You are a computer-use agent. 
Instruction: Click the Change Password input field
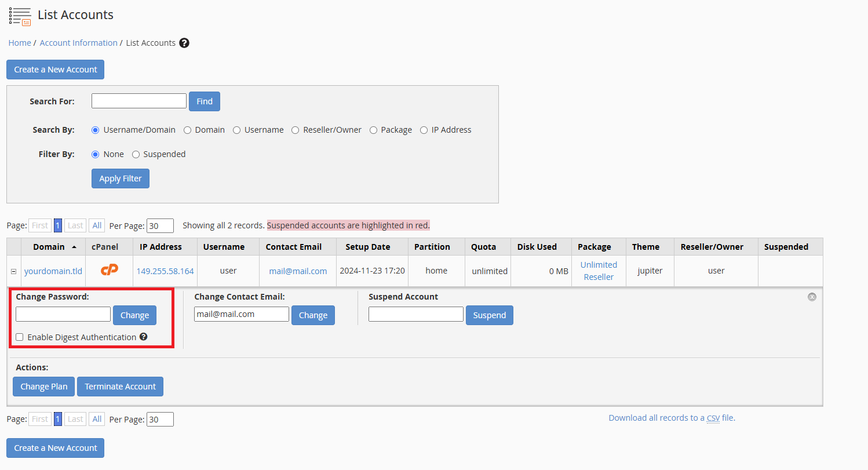click(x=63, y=314)
